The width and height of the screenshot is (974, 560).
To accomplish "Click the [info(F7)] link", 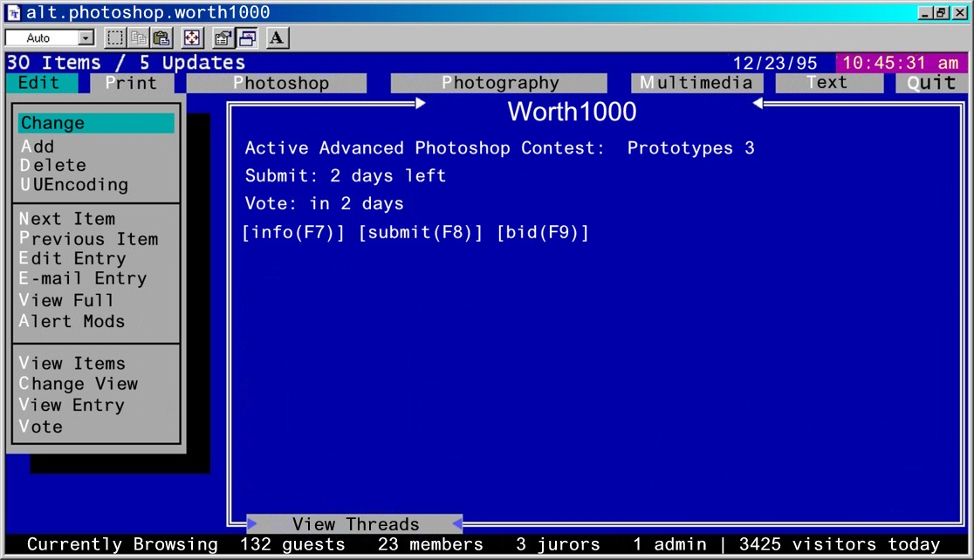I will [293, 232].
